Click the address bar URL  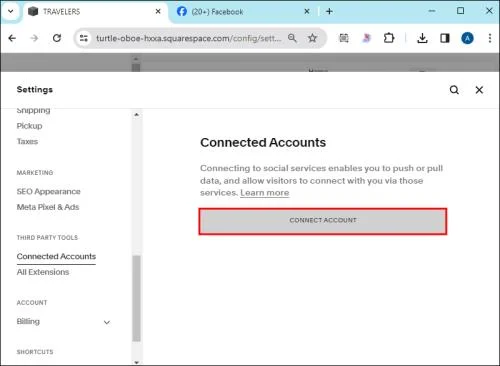(188, 38)
